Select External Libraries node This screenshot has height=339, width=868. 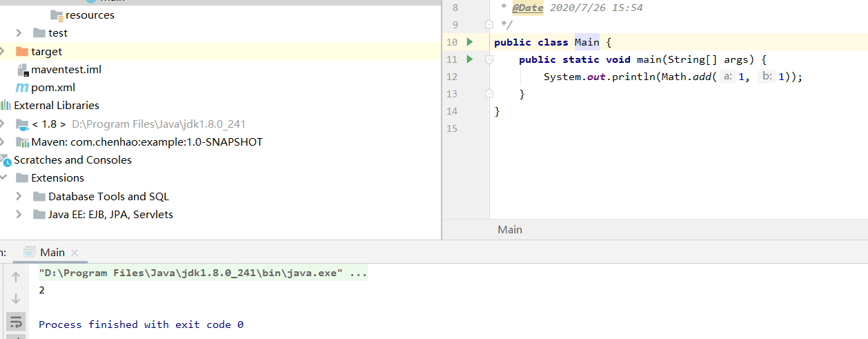pos(57,106)
